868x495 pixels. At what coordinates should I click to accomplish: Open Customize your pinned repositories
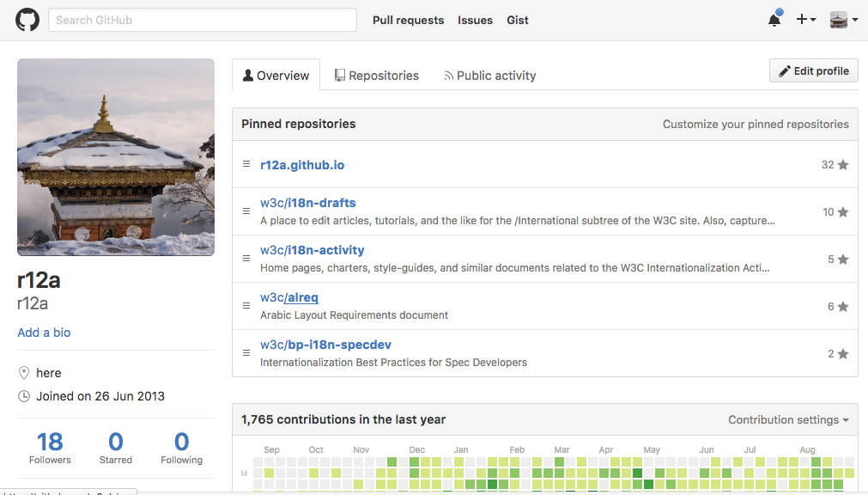point(756,124)
